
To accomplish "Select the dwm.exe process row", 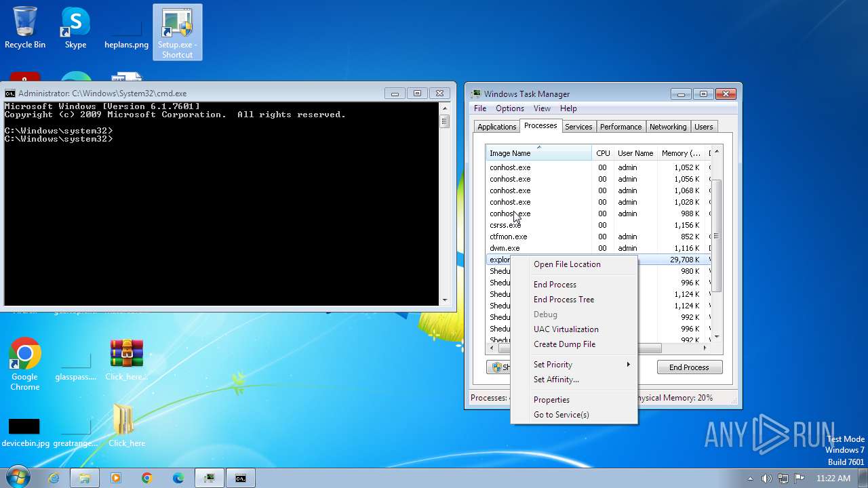I will tap(597, 248).
